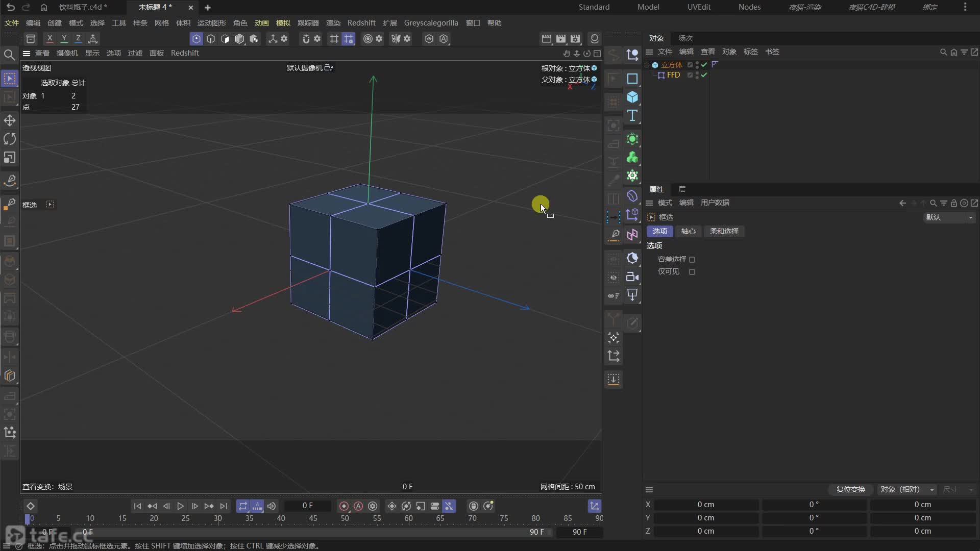
Task: Open the 运动图形 menu
Action: coord(211,23)
